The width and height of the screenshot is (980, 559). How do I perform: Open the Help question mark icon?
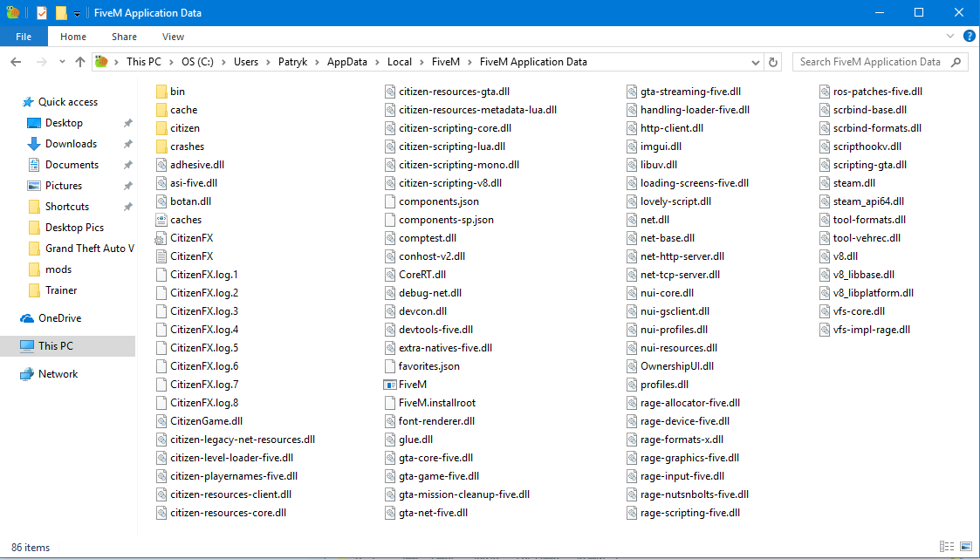pyautogui.click(x=969, y=37)
